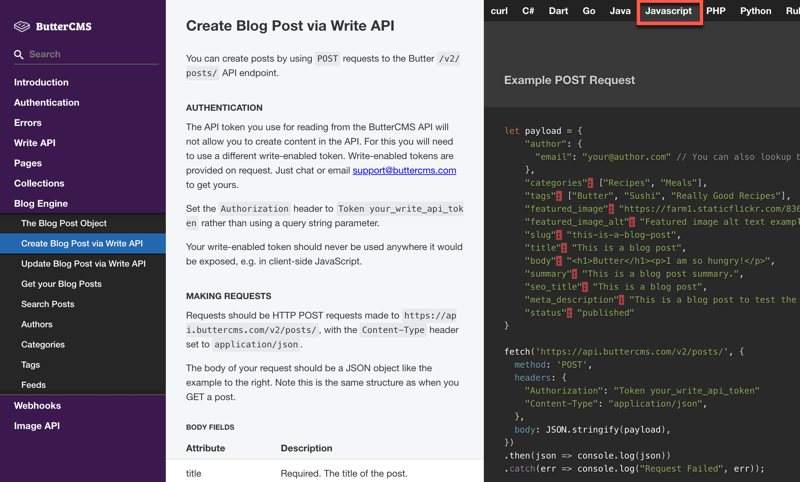This screenshot has width=800, height=482.
Task: Collapse the Blog Engine section
Action: [41, 204]
